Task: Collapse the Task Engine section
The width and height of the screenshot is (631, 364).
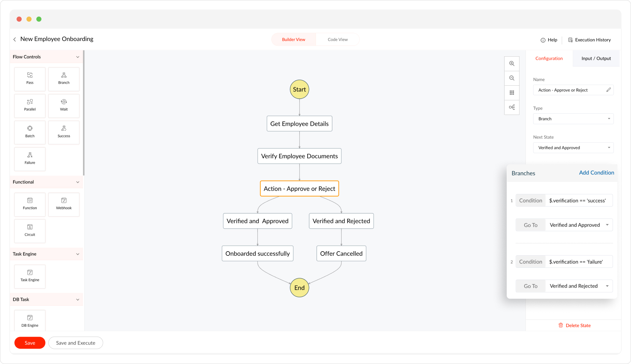Action: pyautogui.click(x=77, y=254)
